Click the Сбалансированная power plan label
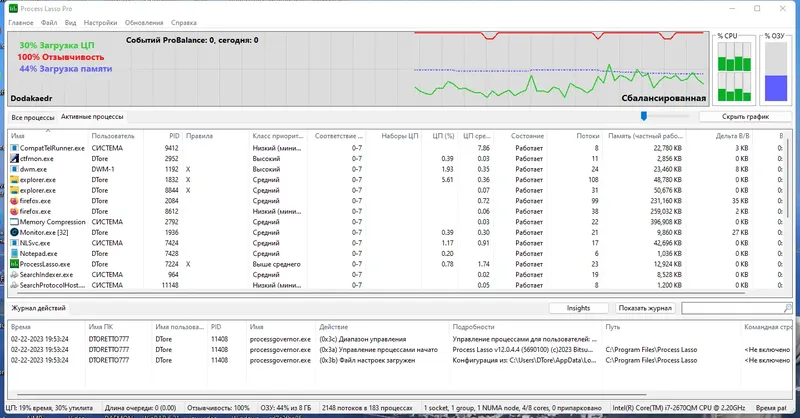The height and width of the screenshot is (418, 800). click(x=663, y=98)
